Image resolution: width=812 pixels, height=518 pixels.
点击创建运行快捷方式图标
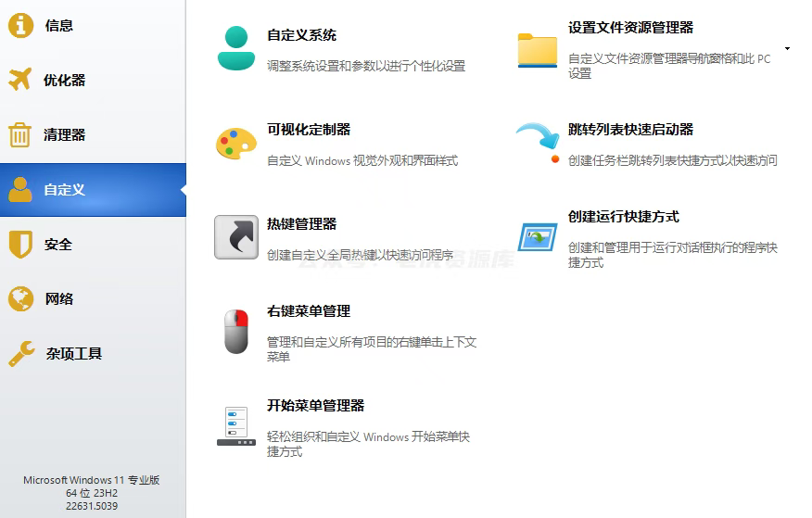[537, 237]
